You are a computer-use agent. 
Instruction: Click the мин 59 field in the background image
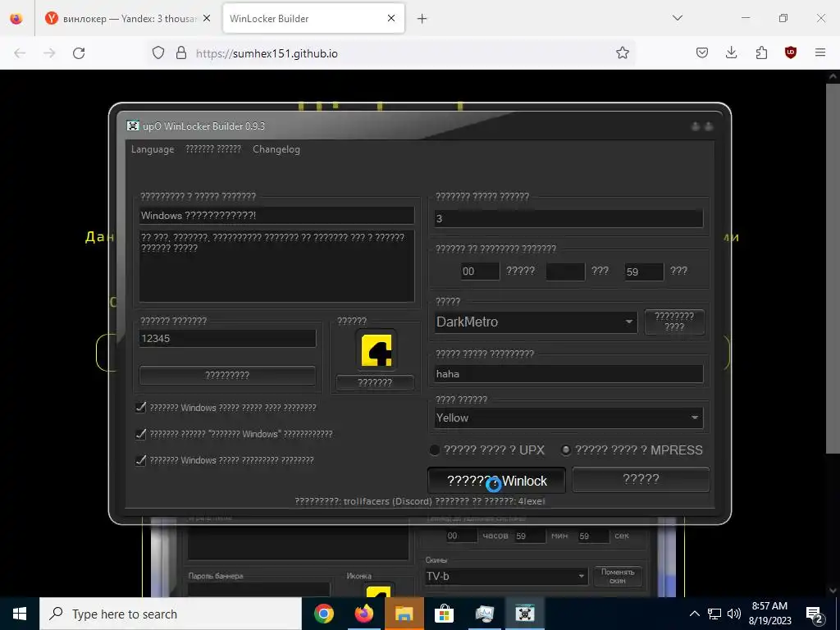(x=530, y=536)
